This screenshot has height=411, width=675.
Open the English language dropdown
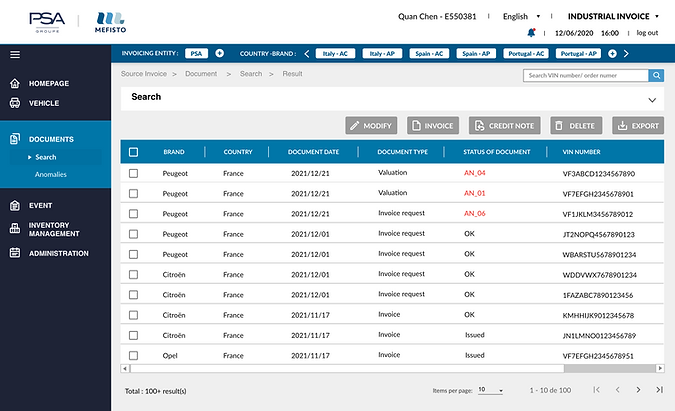click(521, 16)
